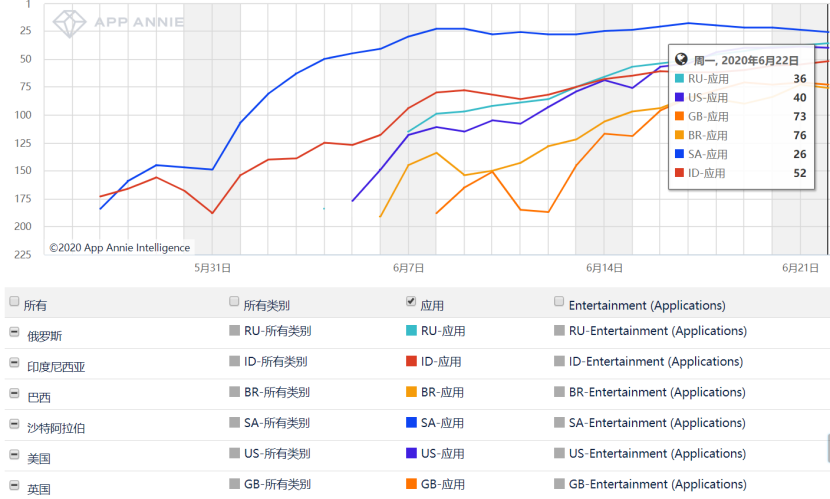Enable the BR-所有类别 gray series swatch
The height and width of the screenshot is (499, 830).
(235, 393)
